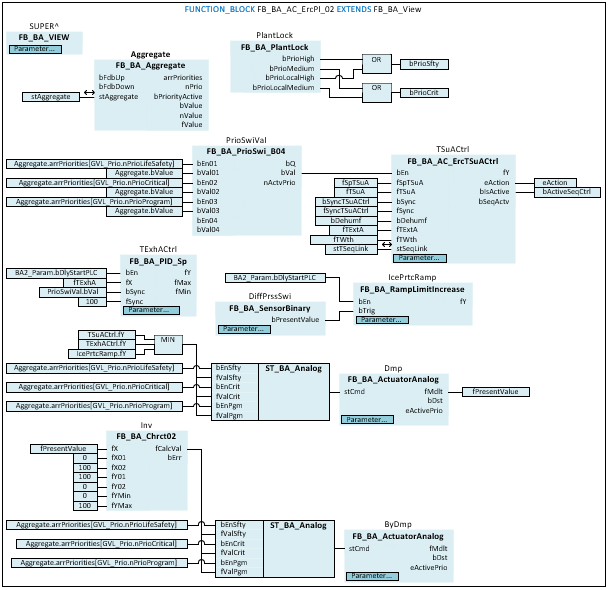The image size is (608, 590).
Task: Select nPrioLifeSafety input of ByDmp bEnSfty
Action: click(97, 525)
